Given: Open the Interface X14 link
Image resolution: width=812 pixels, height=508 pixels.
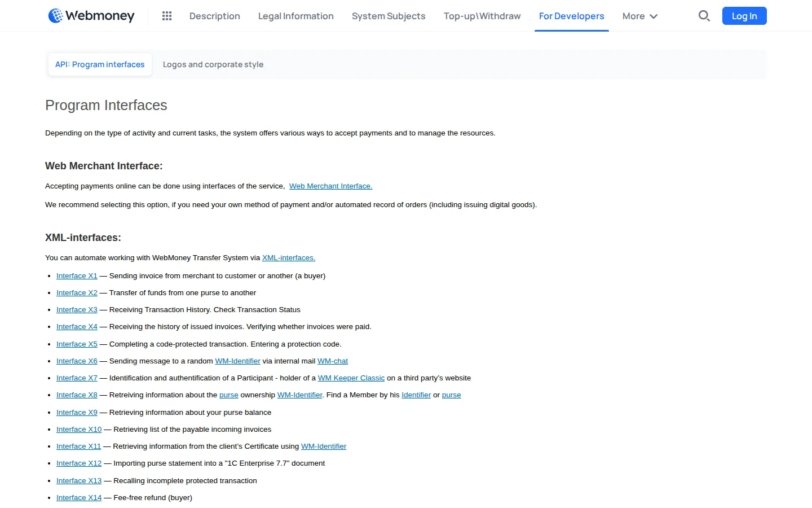Looking at the screenshot, I should pos(79,498).
